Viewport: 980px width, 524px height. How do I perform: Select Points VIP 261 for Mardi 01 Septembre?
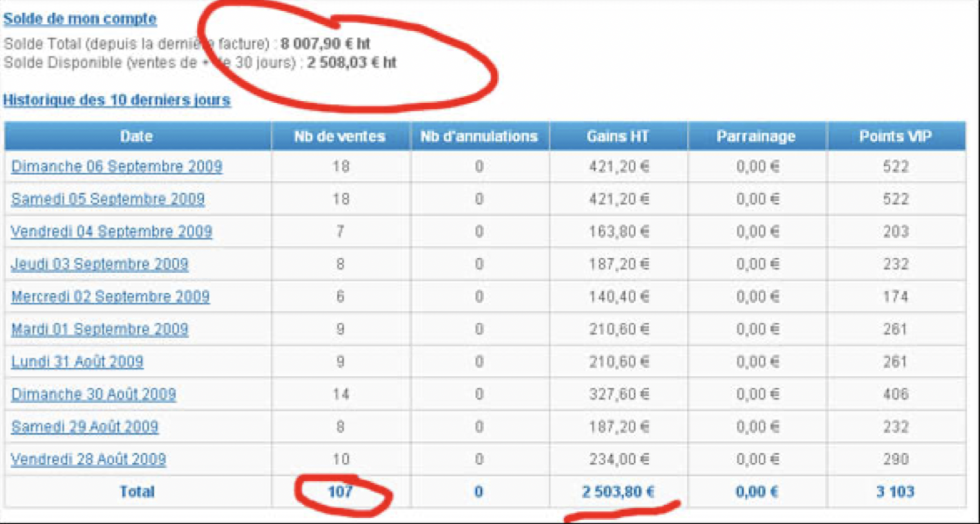[896, 329]
